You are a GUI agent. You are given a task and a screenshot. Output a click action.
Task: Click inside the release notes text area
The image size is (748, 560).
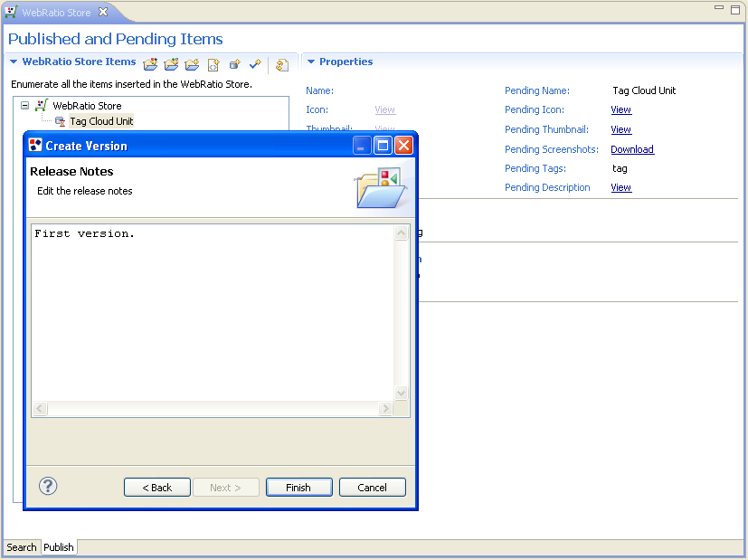pyautogui.click(x=213, y=312)
